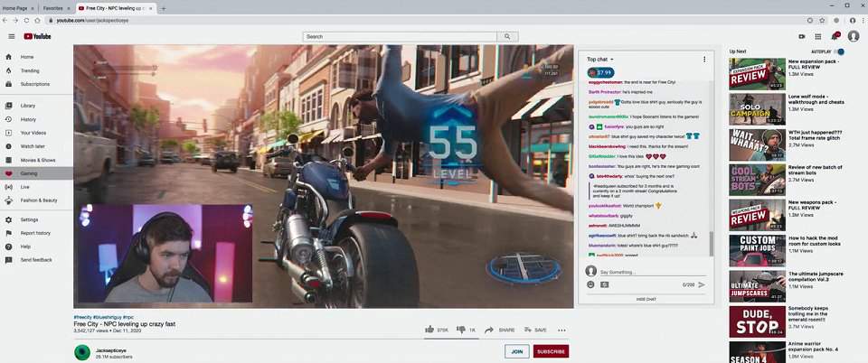
Task: Click the Help question mark icon
Action: tap(8, 247)
